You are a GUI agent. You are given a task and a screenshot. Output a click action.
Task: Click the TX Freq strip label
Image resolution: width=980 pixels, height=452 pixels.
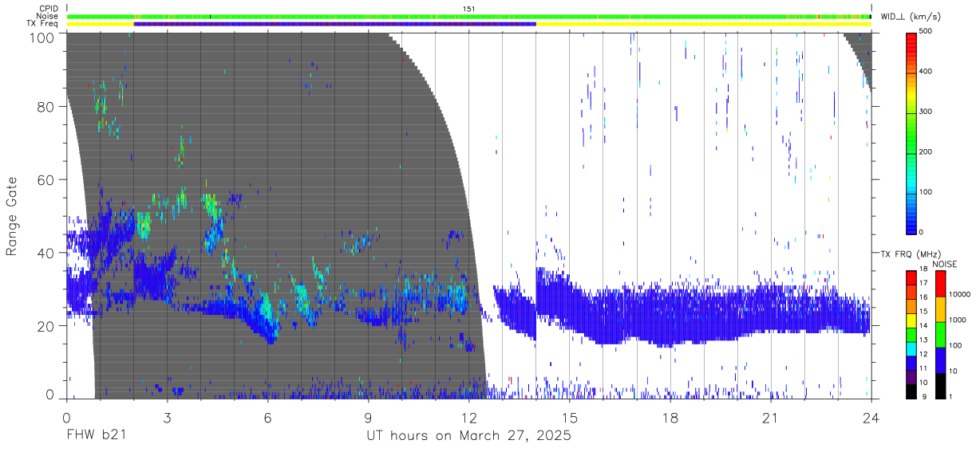43,24
